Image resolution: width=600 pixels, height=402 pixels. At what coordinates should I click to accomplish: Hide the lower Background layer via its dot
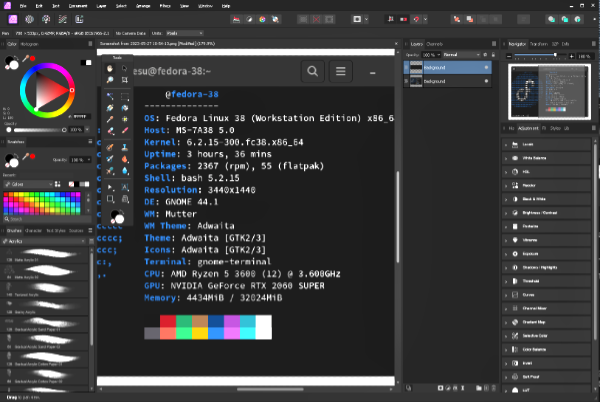pyautogui.click(x=486, y=81)
